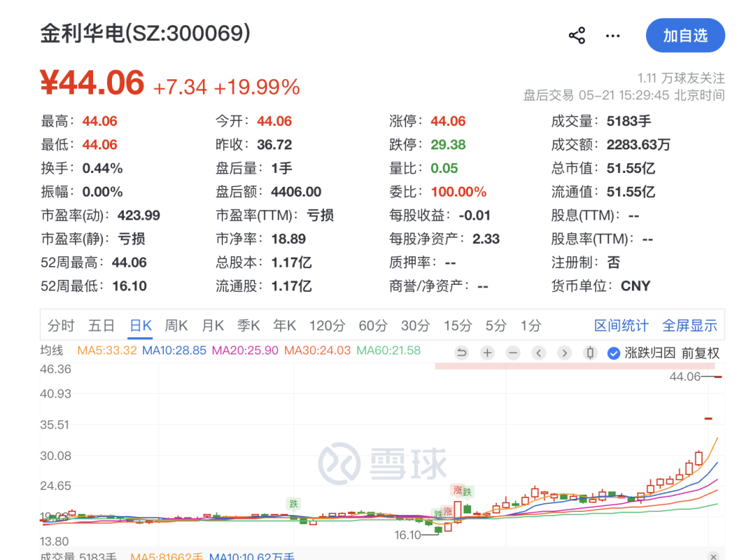Open the 30分 interval chart
Screen dimensions: 751x560
pos(415,325)
